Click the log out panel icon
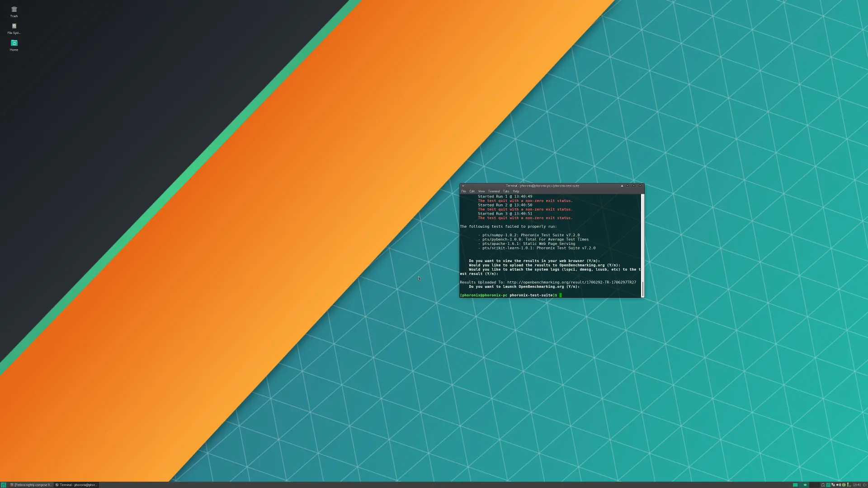The image size is (868, 488). click(864, 485)
